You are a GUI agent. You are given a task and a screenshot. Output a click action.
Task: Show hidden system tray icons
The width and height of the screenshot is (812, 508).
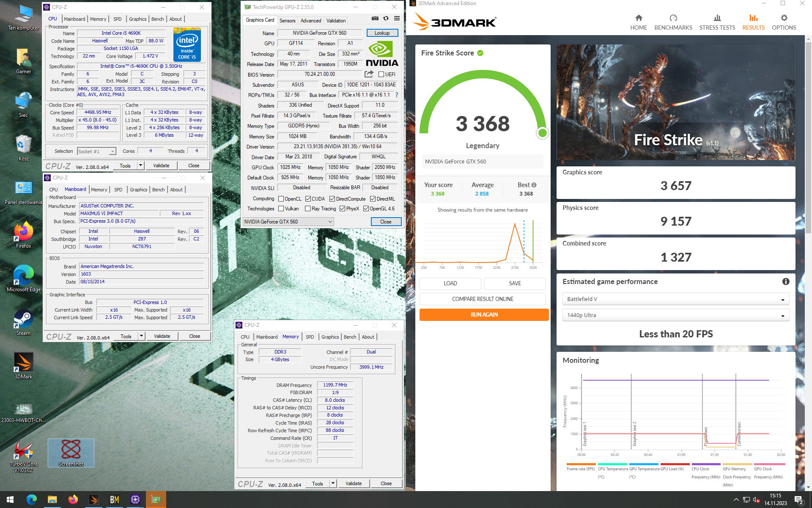coord(736,500)
